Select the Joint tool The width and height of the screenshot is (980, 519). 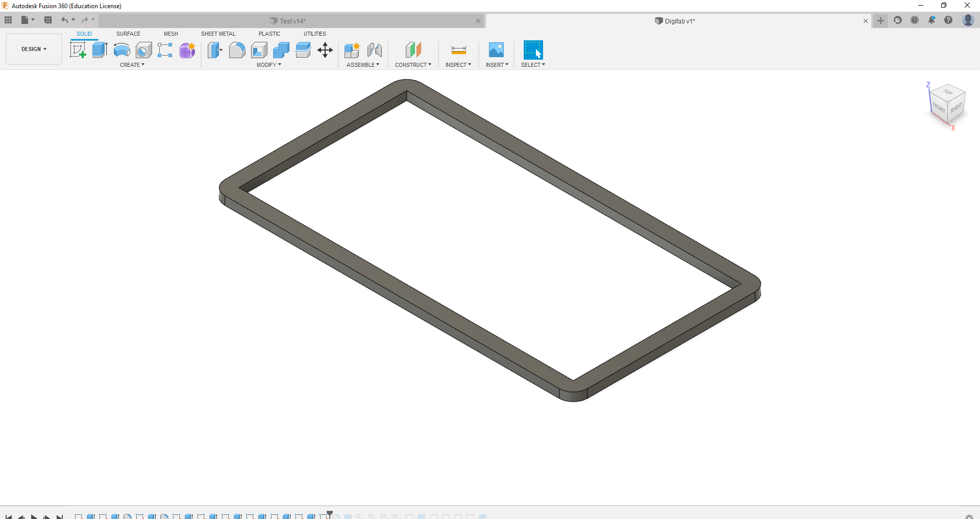coord(375,50)
